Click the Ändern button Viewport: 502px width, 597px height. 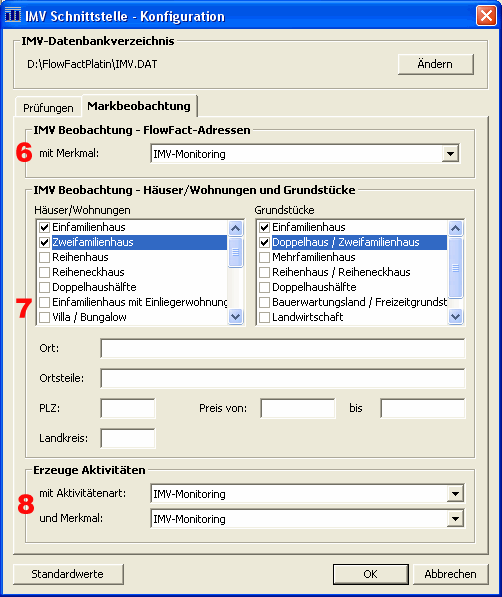coord(435,64)
